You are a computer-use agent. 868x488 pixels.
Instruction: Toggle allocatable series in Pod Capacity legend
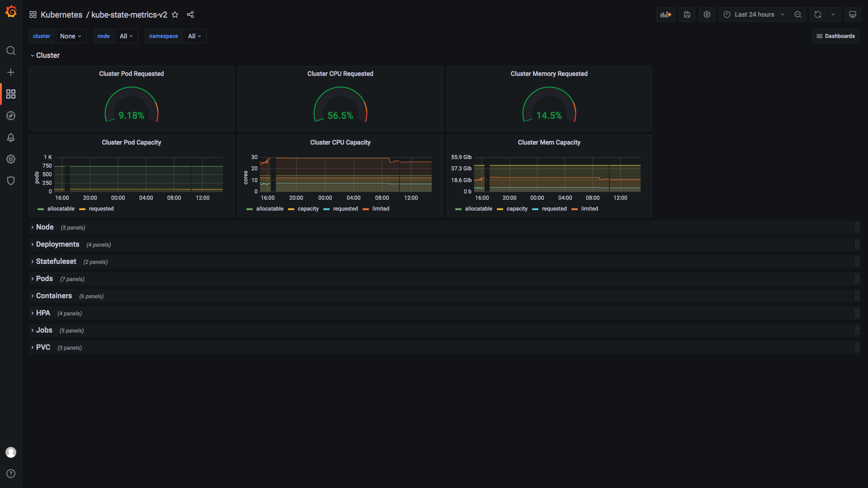click(x=61, y=209)
